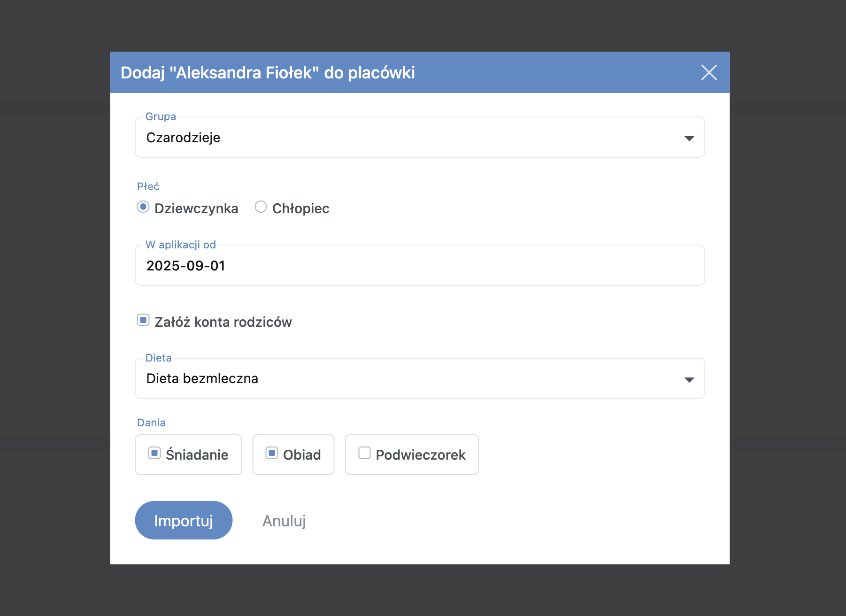The width and height of the screenshot is (846, 616).
Task: Open the Czarodzieje group selection box
Action: [x=420, y=137]
